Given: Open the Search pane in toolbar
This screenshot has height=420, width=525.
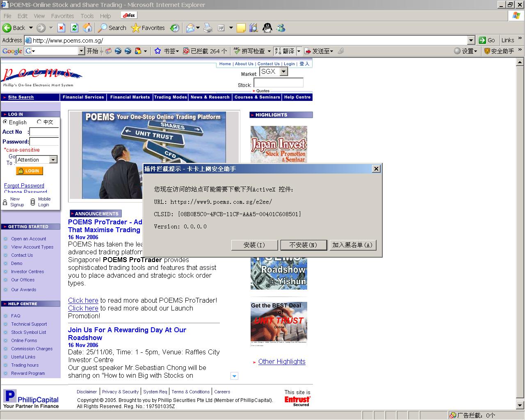Looking at the screenshot, I should tap(112, 28).
